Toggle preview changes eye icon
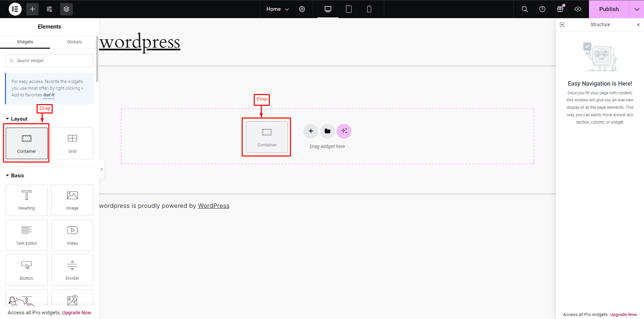 (x=578, y=9)
